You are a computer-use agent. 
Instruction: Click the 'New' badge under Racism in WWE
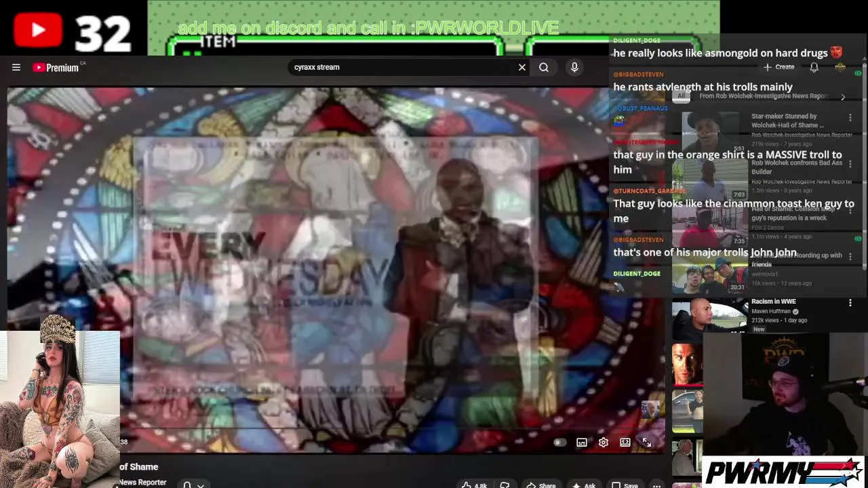pos(758,329)
